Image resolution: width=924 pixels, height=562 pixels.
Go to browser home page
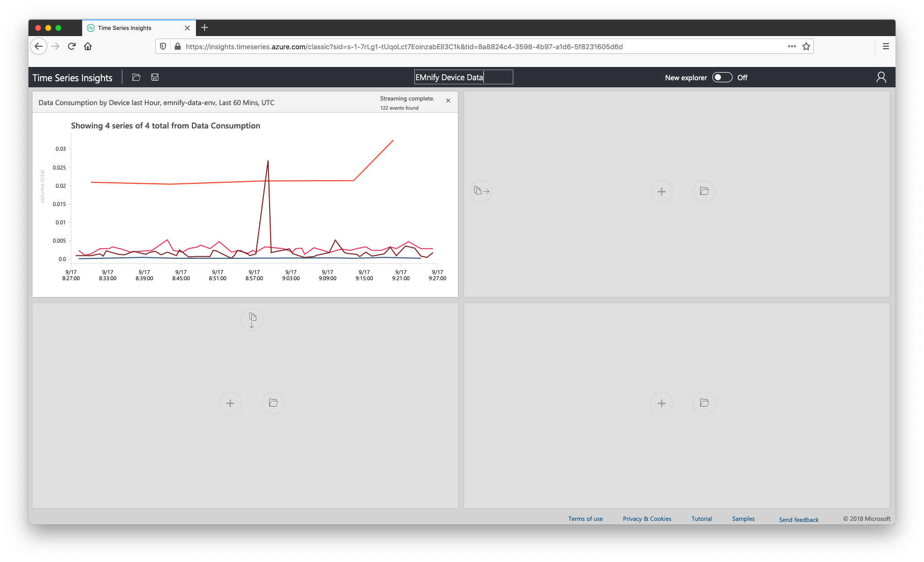(x=88, y=46)
